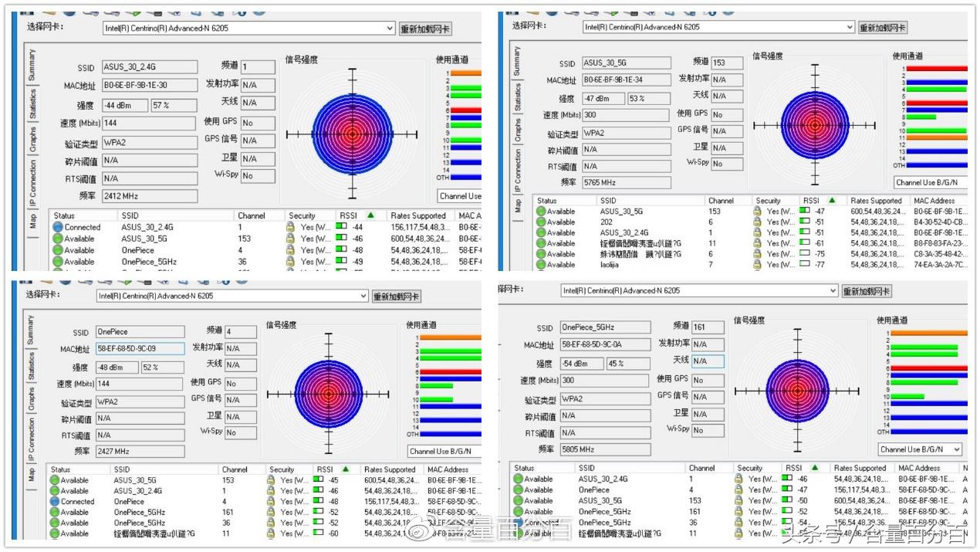980x552 pixels.
Task: Click the lock icon for channel 36 in the 2412 MHz window
Action: (290, 262)
